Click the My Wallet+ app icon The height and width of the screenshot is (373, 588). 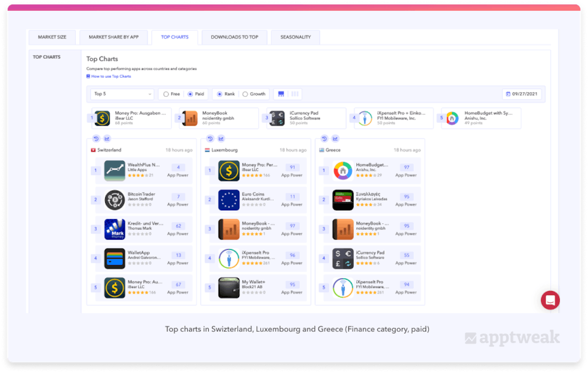click(229, 288)
